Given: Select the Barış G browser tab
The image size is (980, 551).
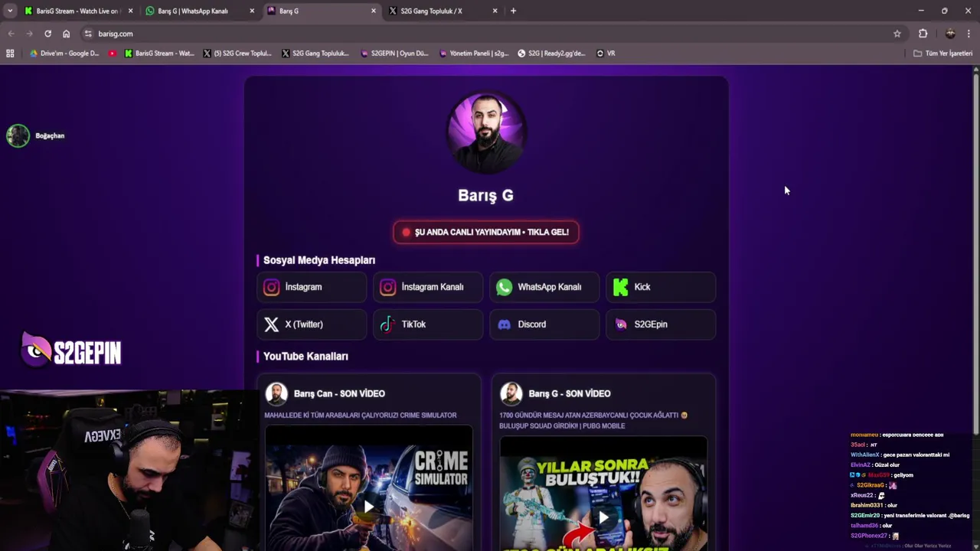Looking at the screenshot, I should (x=322, y=11).
